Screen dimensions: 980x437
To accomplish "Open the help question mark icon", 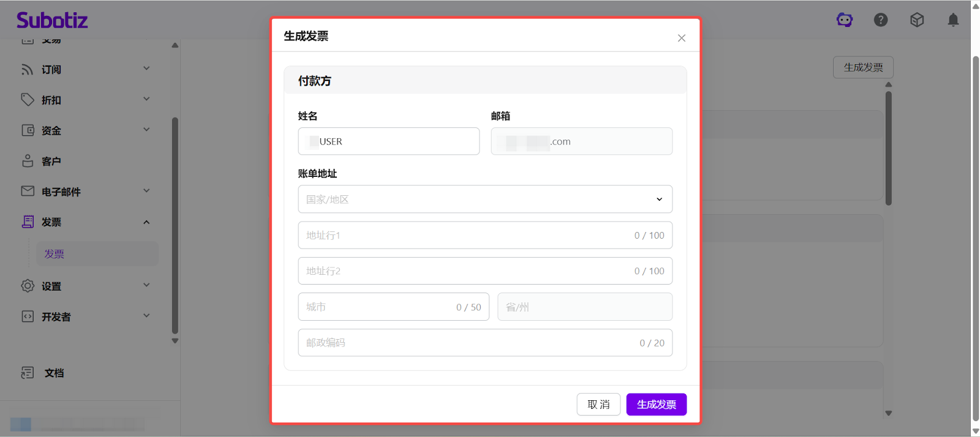I will click(881, 20).
